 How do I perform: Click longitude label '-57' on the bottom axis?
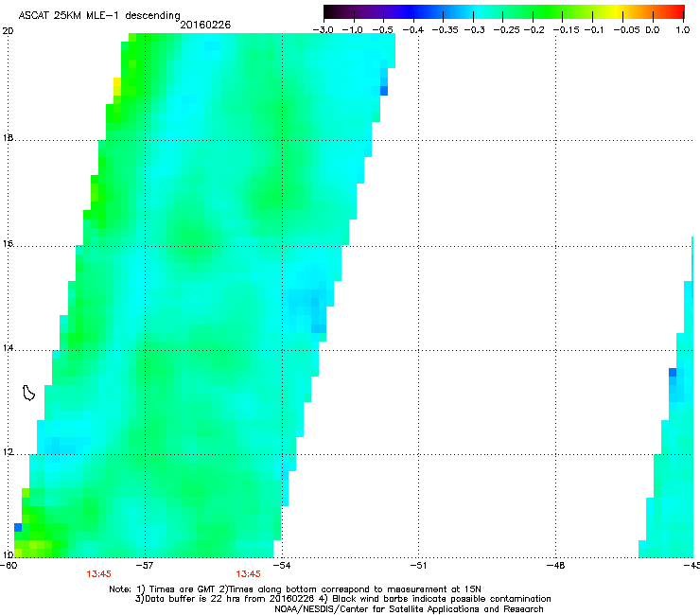click(144, 566)
